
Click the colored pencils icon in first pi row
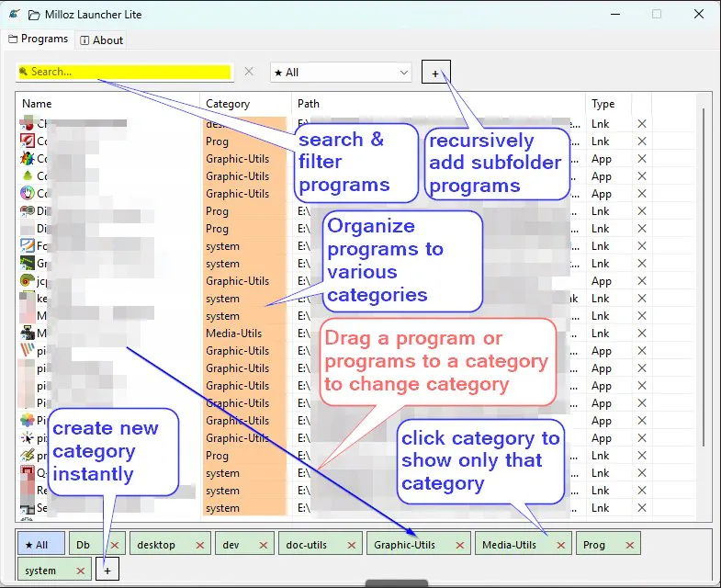tap(28, 350)
